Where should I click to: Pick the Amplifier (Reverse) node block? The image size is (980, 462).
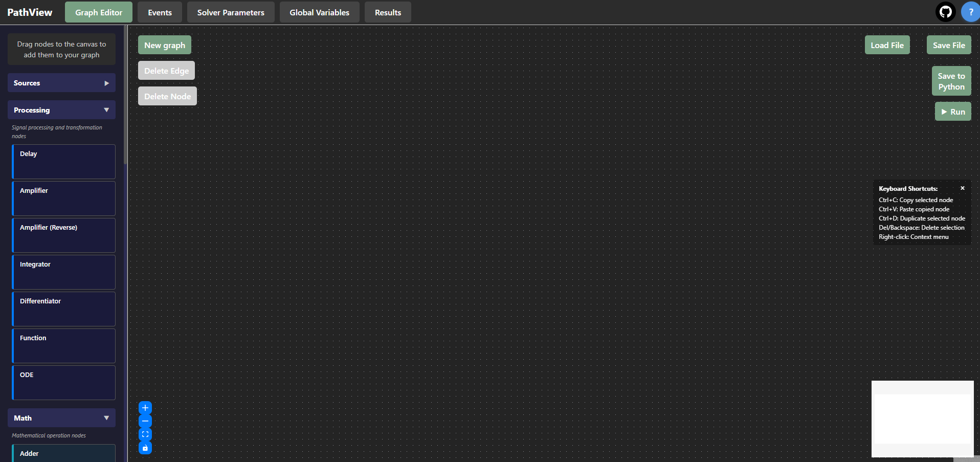point(64,235)
